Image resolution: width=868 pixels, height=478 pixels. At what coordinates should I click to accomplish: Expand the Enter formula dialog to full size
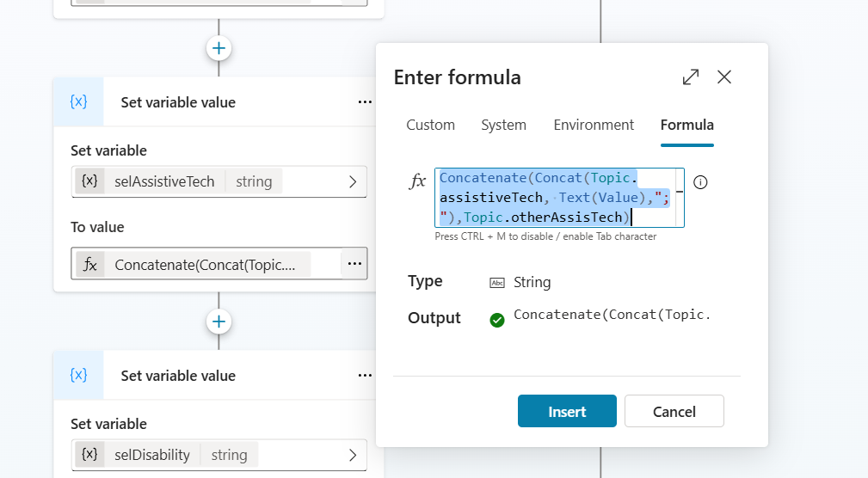(x=691, y=77)
